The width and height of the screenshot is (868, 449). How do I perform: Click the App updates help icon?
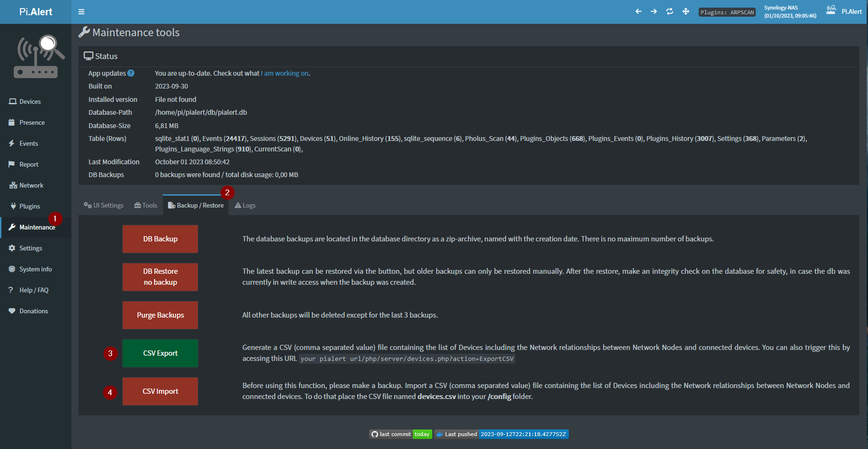[131, 73]
